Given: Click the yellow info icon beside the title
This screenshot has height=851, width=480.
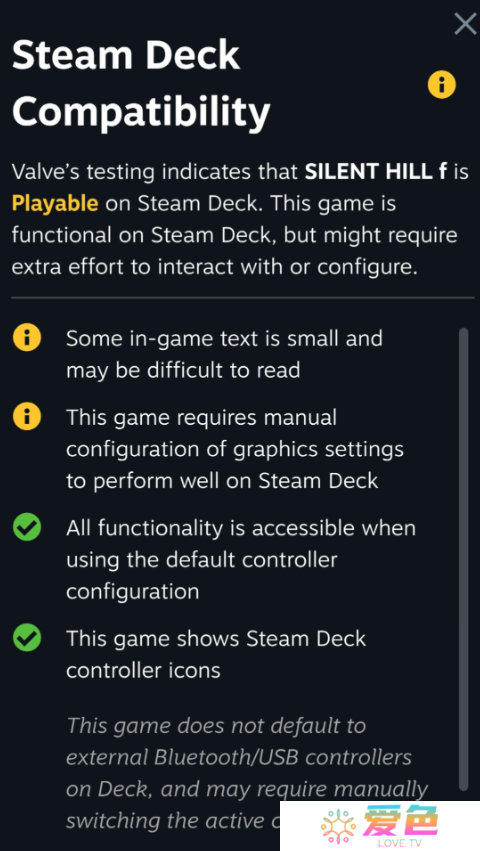Looking at the screenshot, I should [x=441, y=85].
